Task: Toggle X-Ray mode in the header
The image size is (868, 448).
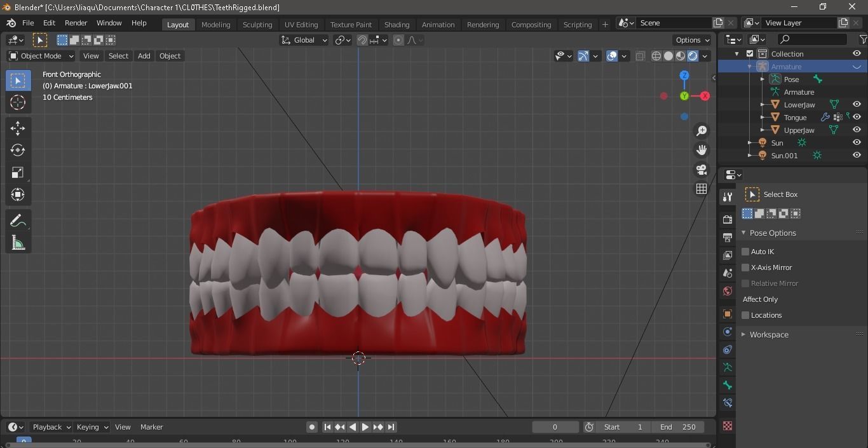Action: pos(640,56)
